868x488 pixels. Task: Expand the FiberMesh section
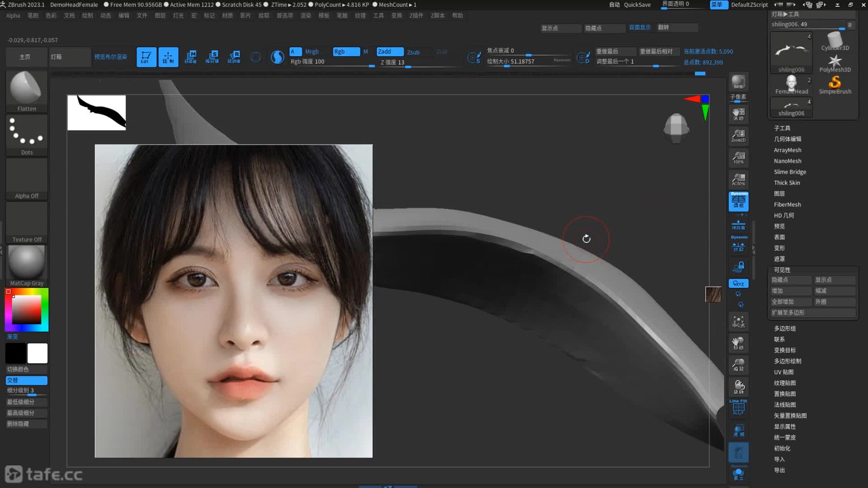(x=787, y=205)
